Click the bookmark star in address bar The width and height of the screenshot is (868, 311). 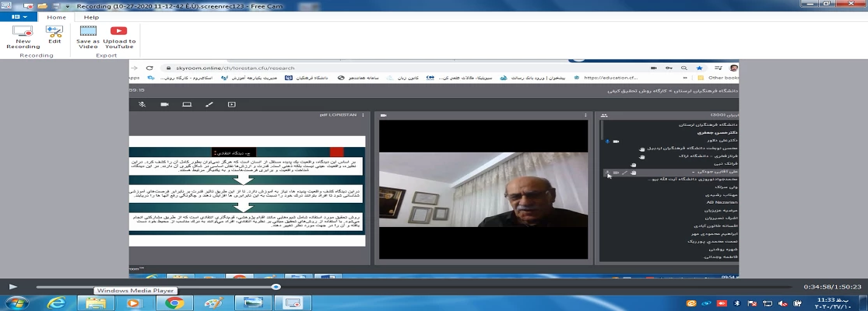point(699,68)
